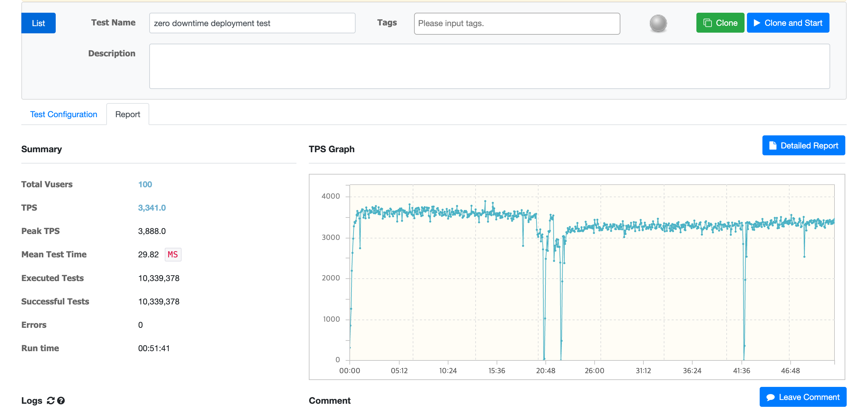This screenshot has height=413, width=868.
Task: Click the MS unit badge
Action: pos(173,255)
